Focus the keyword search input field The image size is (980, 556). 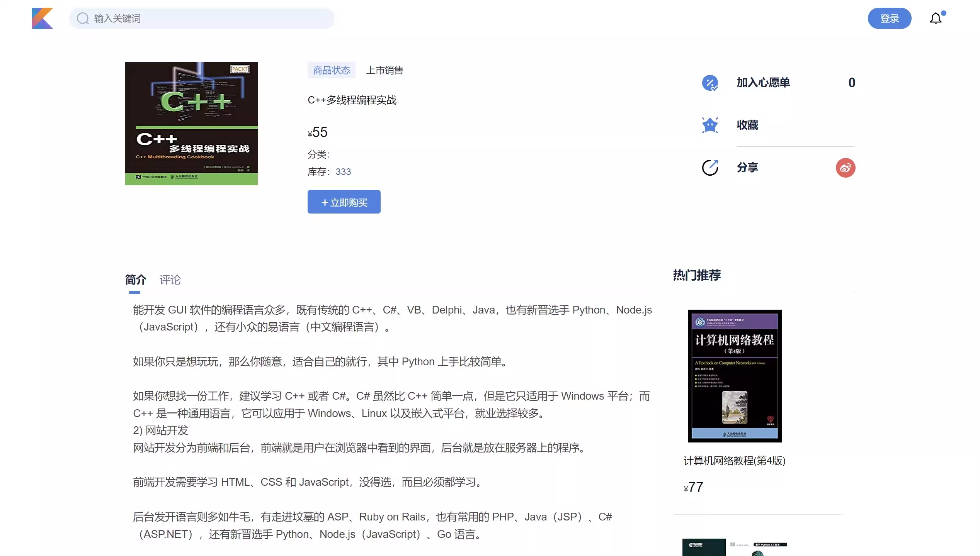[202, 18]
